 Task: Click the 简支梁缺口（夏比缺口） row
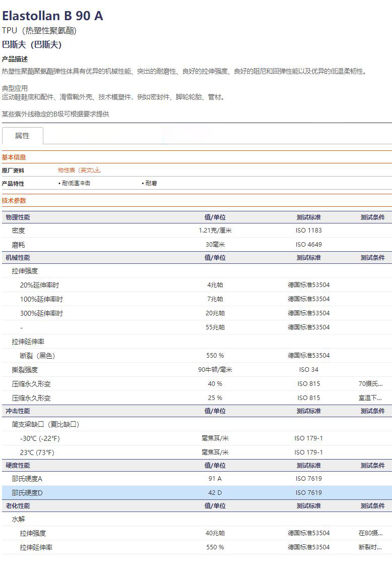coord(197,424)
